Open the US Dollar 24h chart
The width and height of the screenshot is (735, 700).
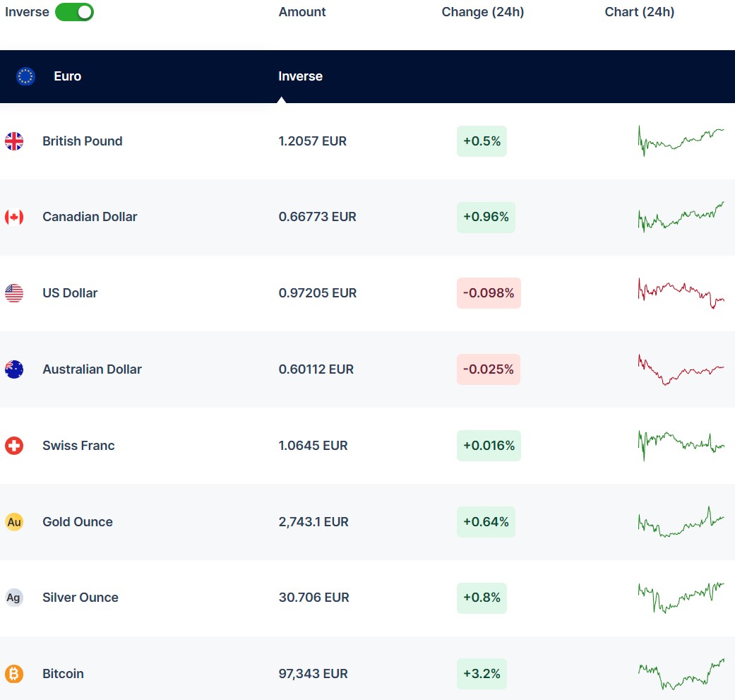(x=681, y=293)
